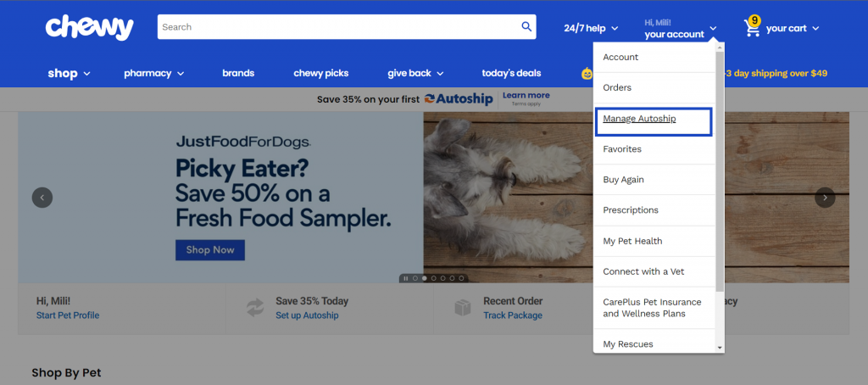This screenshot has height=385, width=868.
Task: Click Start Pet Profile link
Action: pyautogui.click(x=68, y=315)
